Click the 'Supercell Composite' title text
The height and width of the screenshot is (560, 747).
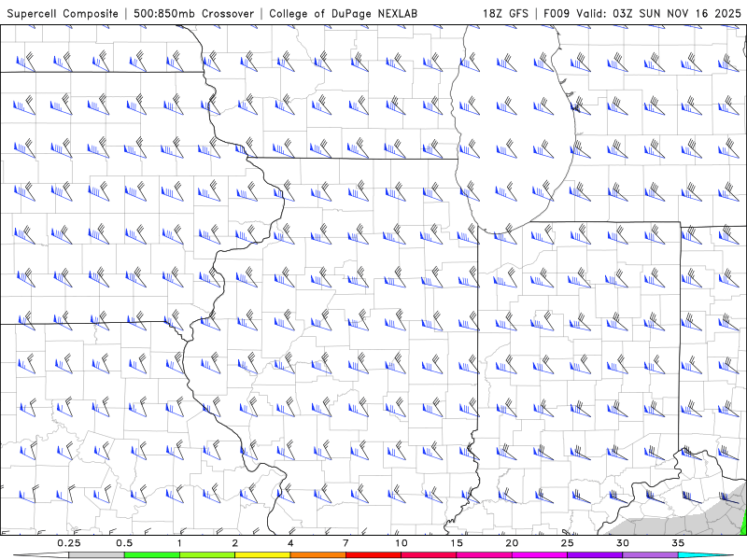pos(63,14)
